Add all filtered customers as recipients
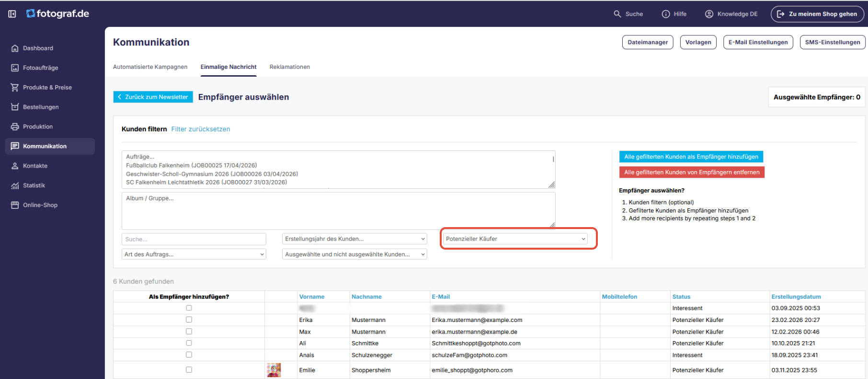The image size is (868, 379). (691, 157)
